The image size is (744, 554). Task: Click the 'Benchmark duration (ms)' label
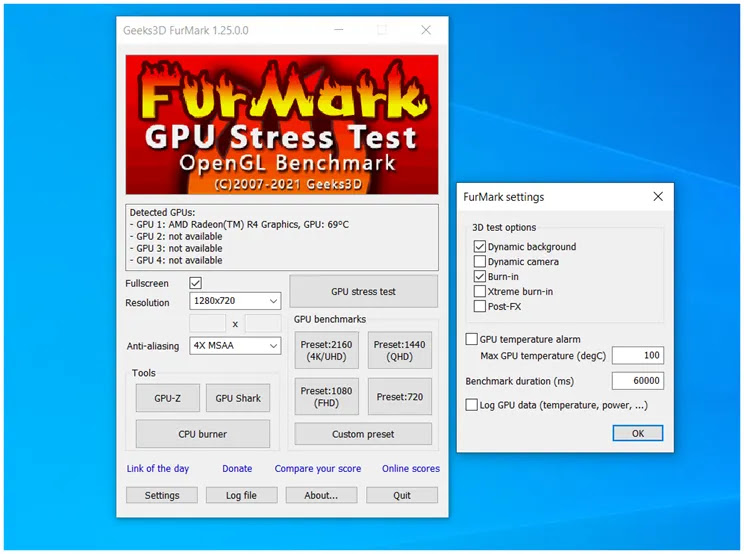click(x=520, y=381)
